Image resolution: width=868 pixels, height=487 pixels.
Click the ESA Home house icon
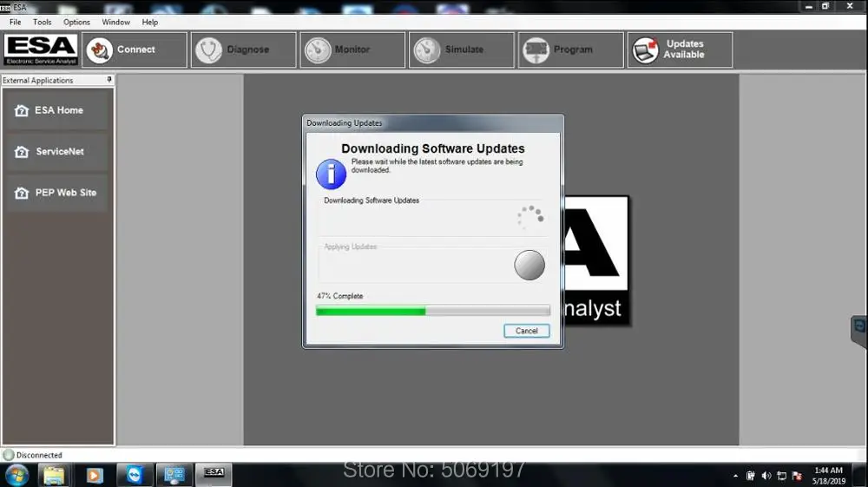(x=22, y=111)
